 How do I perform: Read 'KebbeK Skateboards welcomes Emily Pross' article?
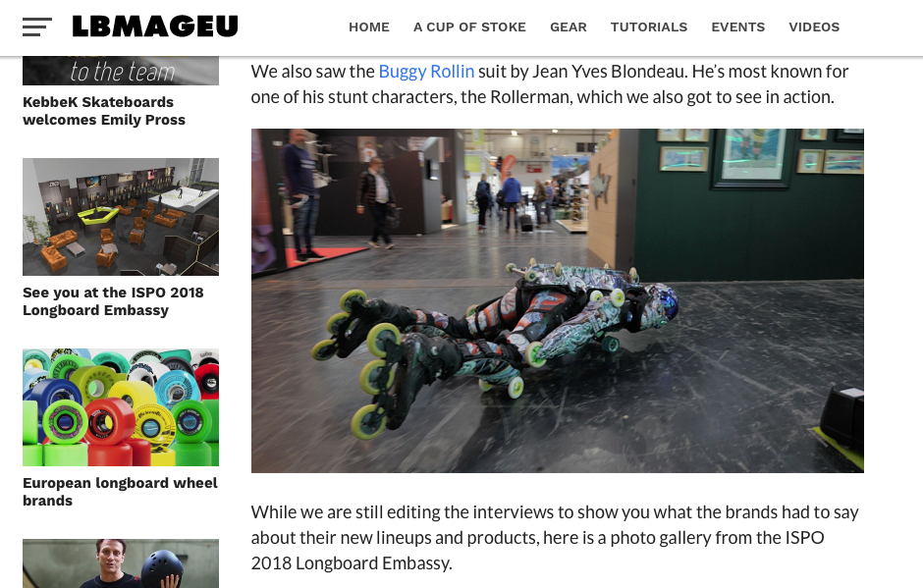point(104,111)
